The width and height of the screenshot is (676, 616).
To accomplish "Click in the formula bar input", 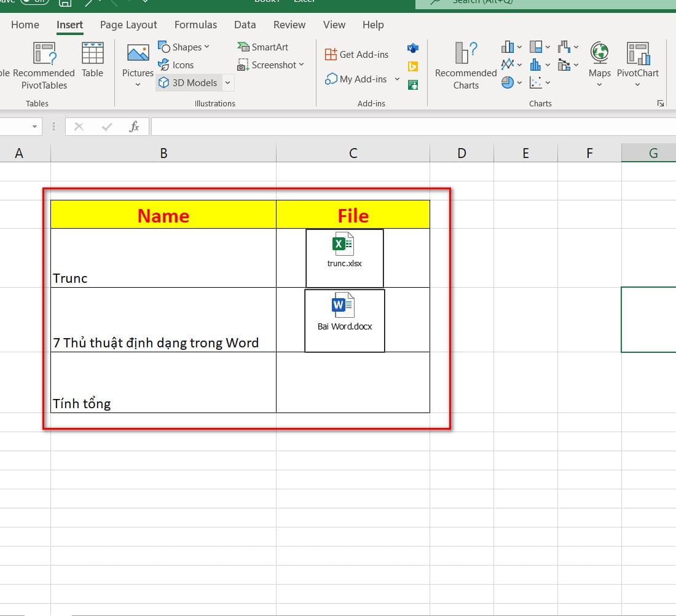I will coord(412,127).
